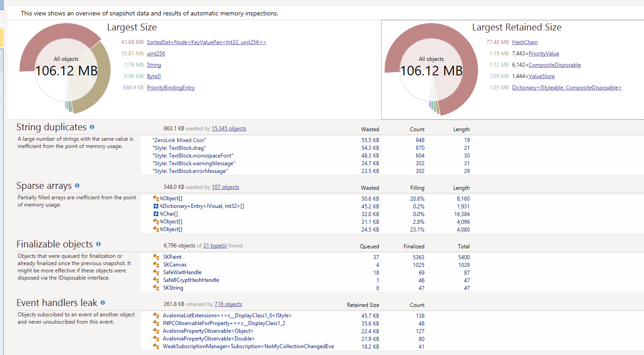Select the "Style: TextBlock.drag" row
Screen dimensions: 644x355
coord(392,148)
